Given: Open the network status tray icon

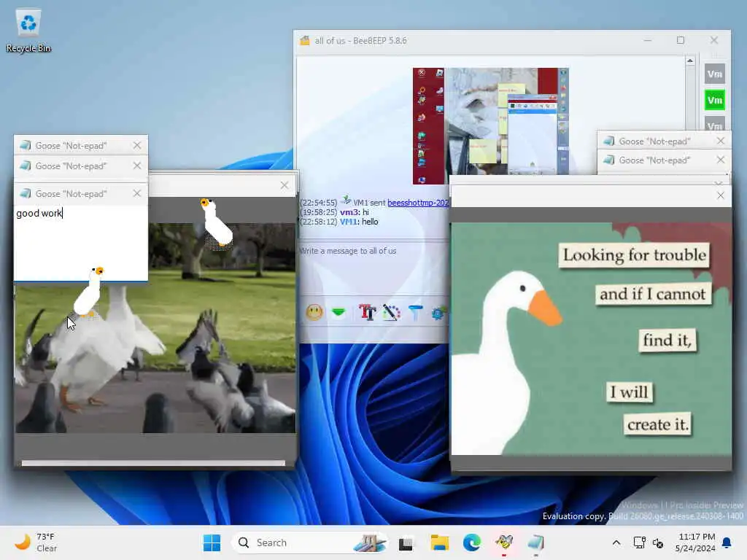Looking at the screenshot, I should pyautogui.click(x=639, y=542).
